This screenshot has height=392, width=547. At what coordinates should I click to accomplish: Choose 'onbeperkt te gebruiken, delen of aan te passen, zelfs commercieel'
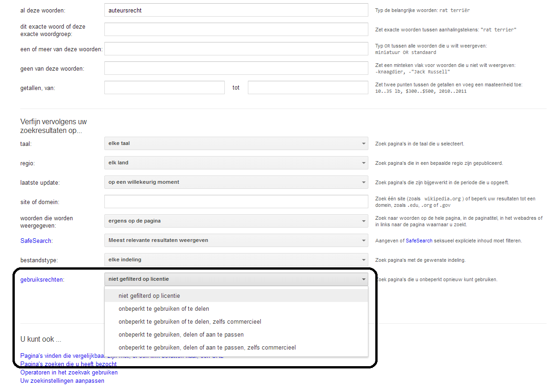click(x=207, y=348)
